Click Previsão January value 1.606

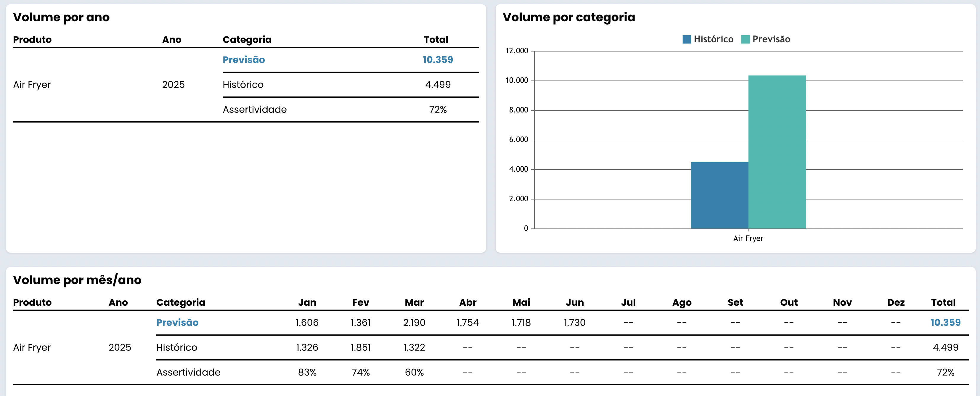coord(307,323)
